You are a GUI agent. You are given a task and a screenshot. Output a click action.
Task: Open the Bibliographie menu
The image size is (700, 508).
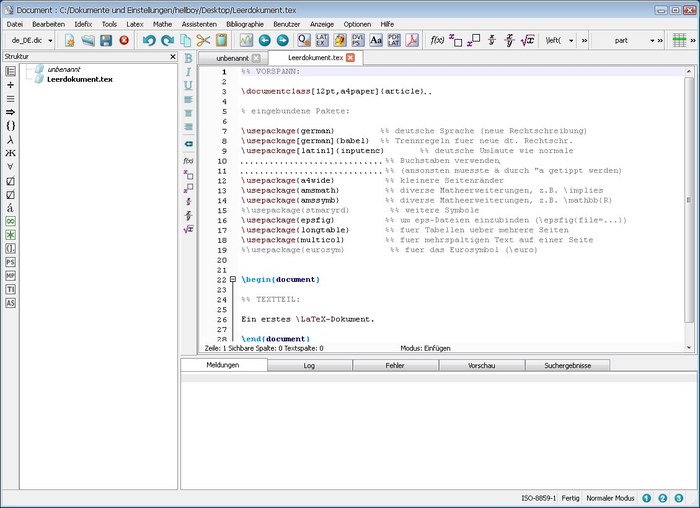(245, 24)
